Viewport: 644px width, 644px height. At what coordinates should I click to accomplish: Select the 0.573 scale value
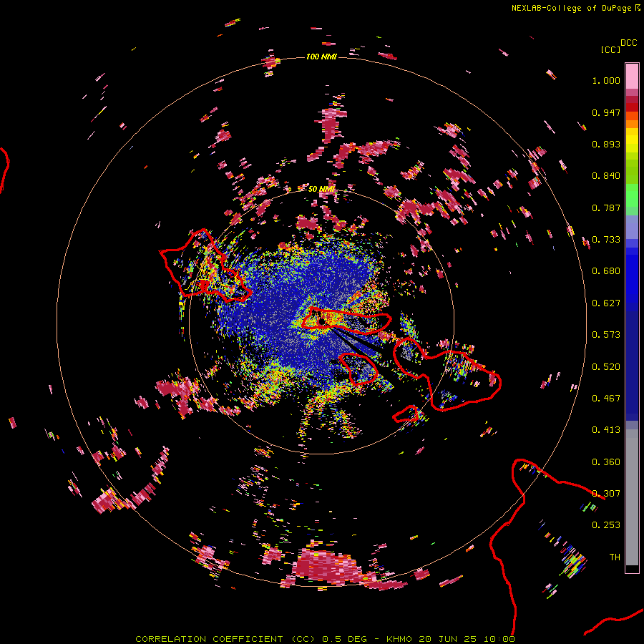pos(606,335)
